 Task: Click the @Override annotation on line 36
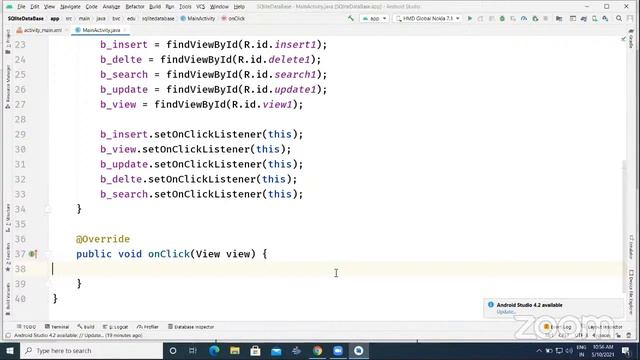pos(103,239)
